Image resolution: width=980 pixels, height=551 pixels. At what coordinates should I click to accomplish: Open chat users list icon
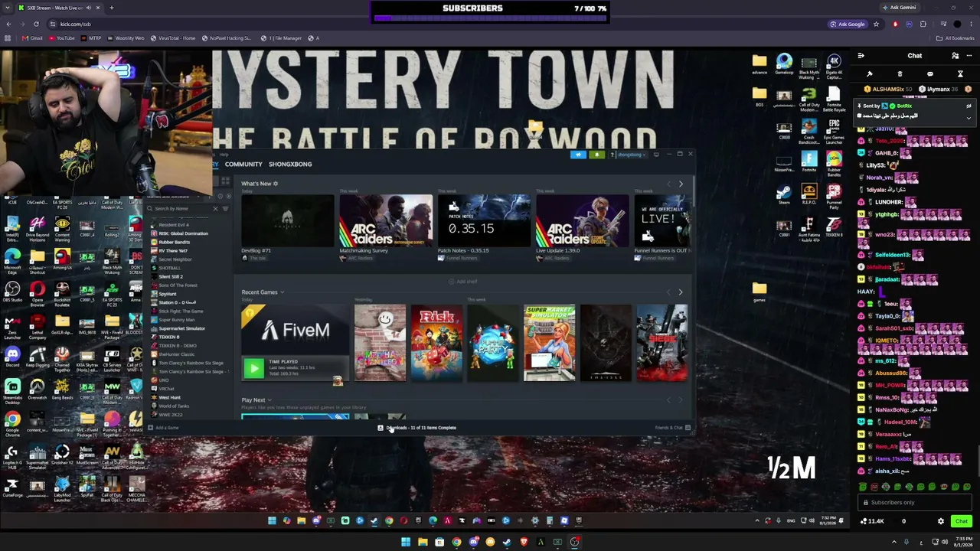[955, 56]
